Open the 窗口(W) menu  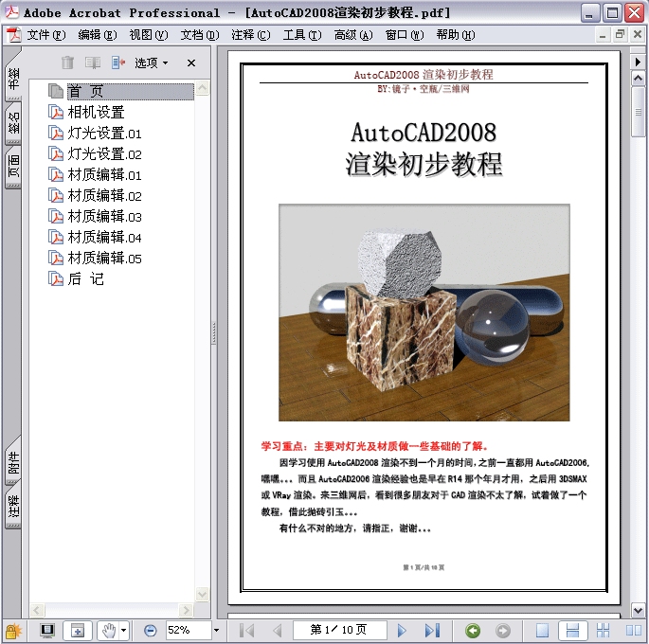point(405,35)
